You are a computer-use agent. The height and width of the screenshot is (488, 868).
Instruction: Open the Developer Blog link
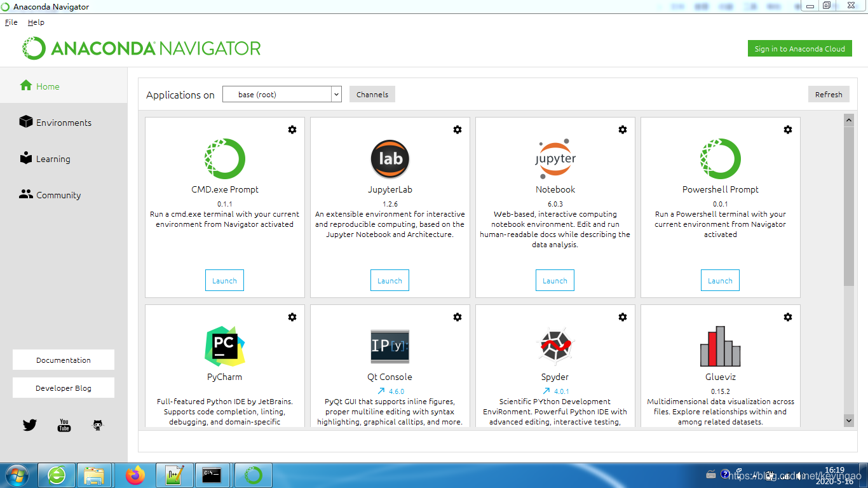(x=64, y=388)
